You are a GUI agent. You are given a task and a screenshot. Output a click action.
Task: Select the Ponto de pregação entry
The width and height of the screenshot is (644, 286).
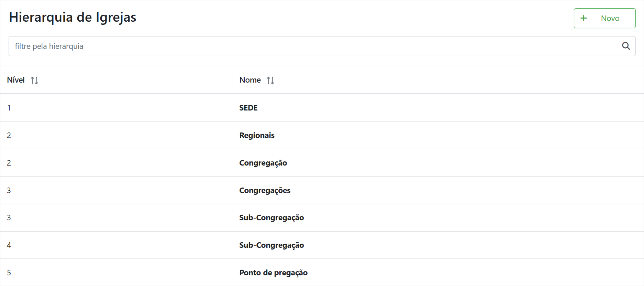(x=273, y=273)
